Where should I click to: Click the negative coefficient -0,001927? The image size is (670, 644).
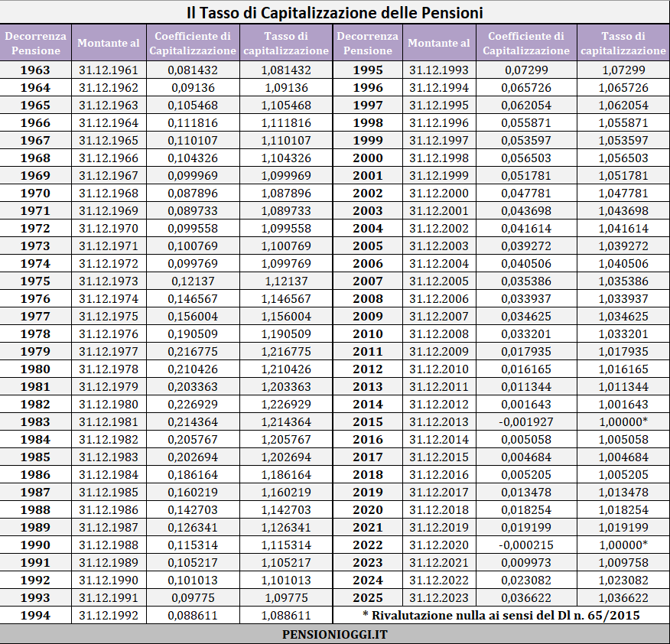(x=526, y=422)
